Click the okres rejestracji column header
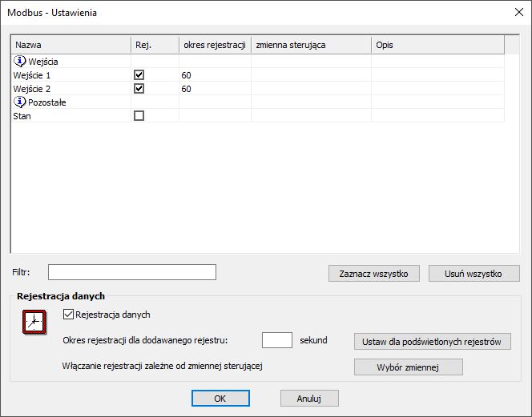The height and width of the screenshot is (417, 532). pyautogui.click(x=215, y=45)
